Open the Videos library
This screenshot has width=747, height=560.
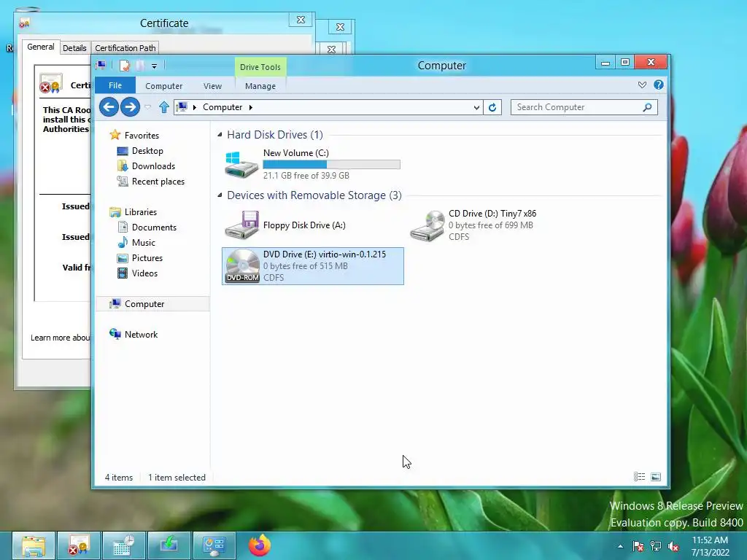[x=144, y=273]
